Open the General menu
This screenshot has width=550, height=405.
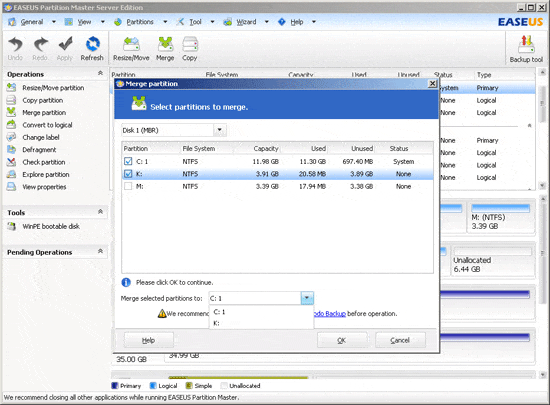pyautogui.click(x=32, y=22)
